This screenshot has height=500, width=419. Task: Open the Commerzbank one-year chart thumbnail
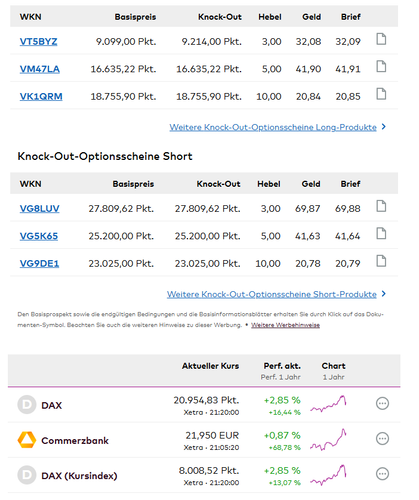pos(328,440)
